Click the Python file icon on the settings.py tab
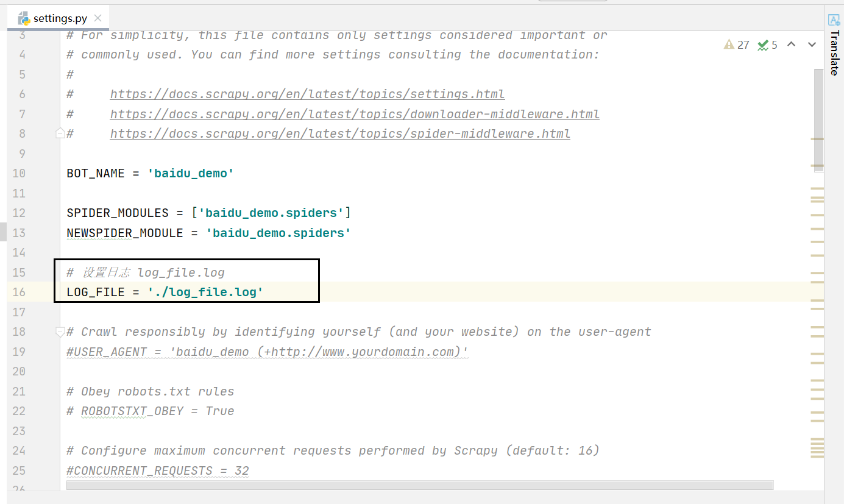The width and height of the screenshot is (844, 504). point(23,18)
